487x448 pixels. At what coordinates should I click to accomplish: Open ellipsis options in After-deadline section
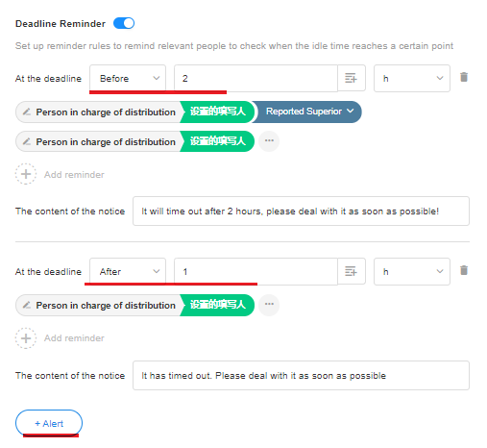click(x=269, y=305)
